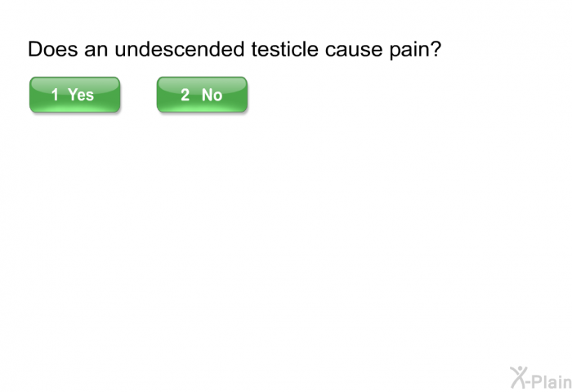Screen dimensions: 572x392
Task: Tap the glossy highlight of No button
Action: coord(202,84)
